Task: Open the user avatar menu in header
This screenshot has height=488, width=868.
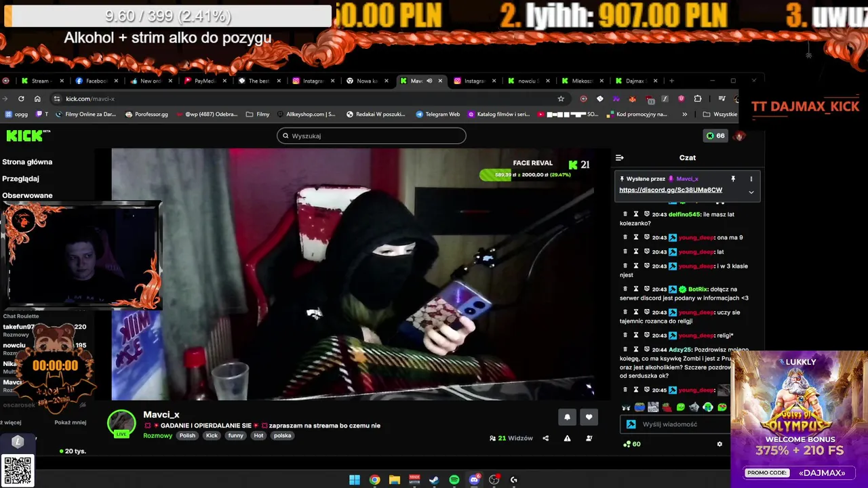Action: click(x=740, y=136)
